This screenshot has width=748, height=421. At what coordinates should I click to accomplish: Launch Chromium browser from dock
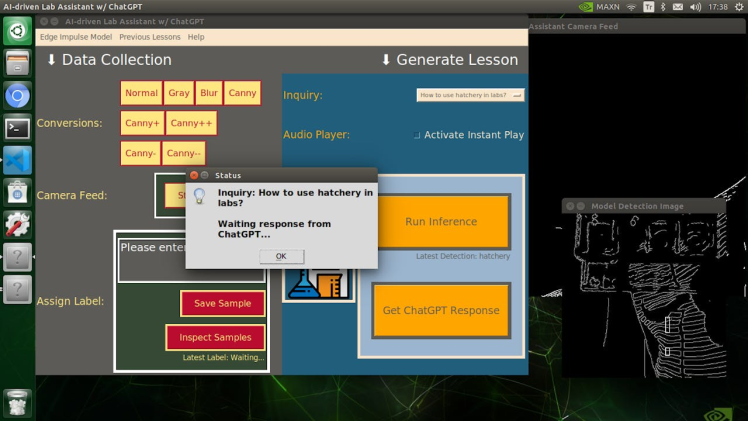tap(17, 96)
